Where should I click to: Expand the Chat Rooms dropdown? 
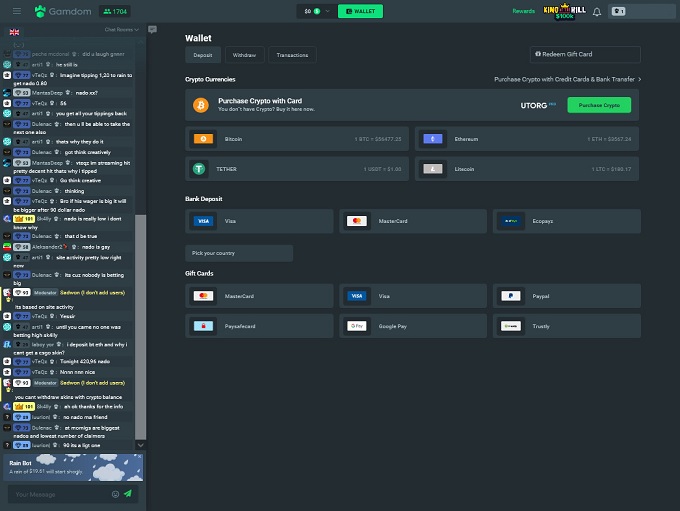(x=121, y=29)
